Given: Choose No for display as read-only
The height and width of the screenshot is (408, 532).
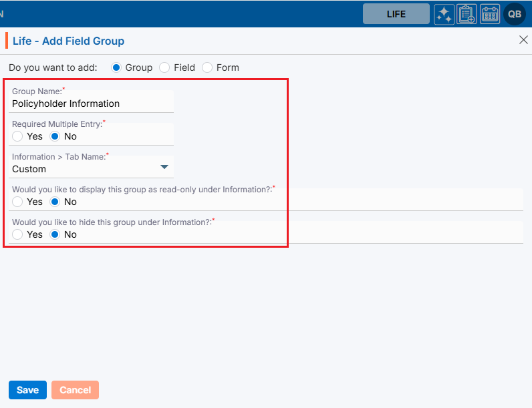Looking at the screenshot, I should (55, 202).
